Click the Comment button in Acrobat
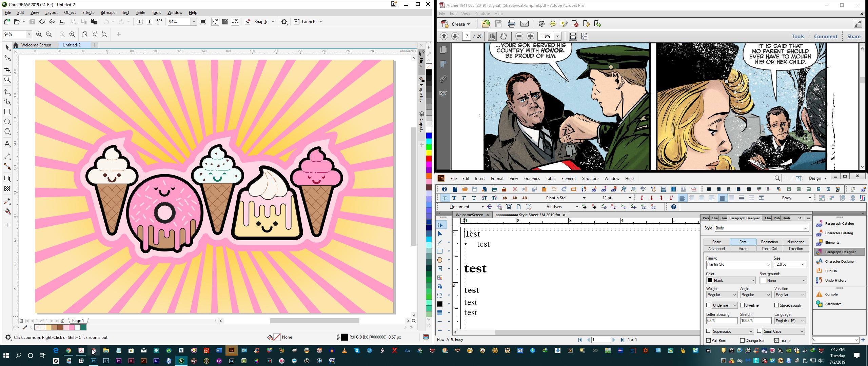The width and height of the screenshot is (868, 366). [825, 36]
